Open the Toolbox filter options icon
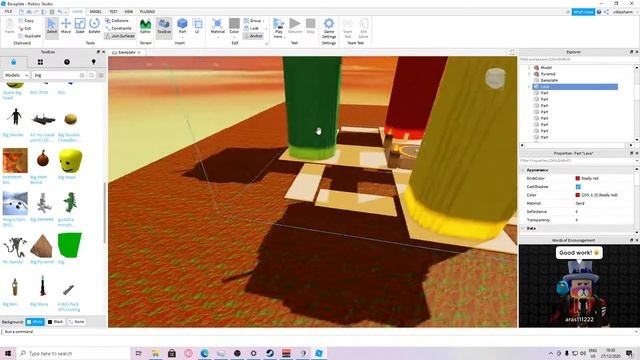 pos(101,75)
